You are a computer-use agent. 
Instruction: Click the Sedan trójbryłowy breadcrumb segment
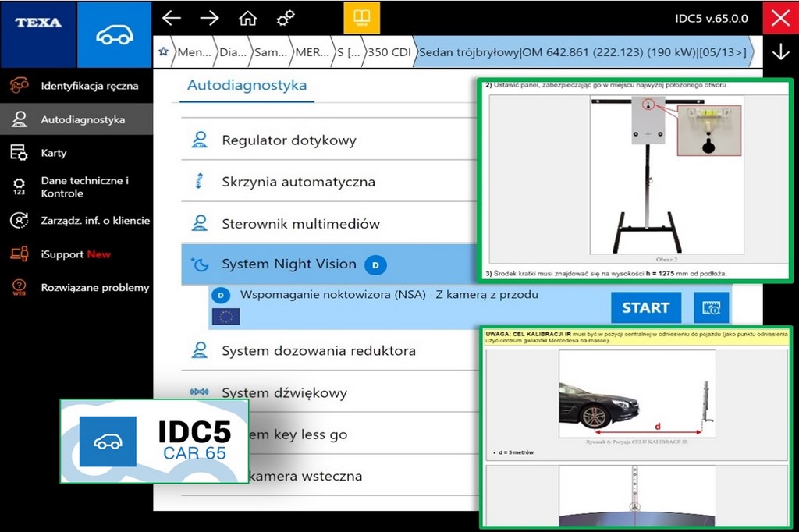(x=583, y=52)
